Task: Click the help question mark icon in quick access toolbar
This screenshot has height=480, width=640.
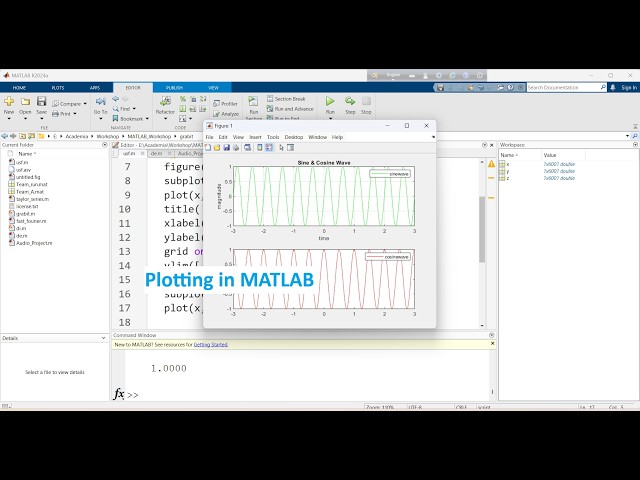Action: click(x=511, y=87)
